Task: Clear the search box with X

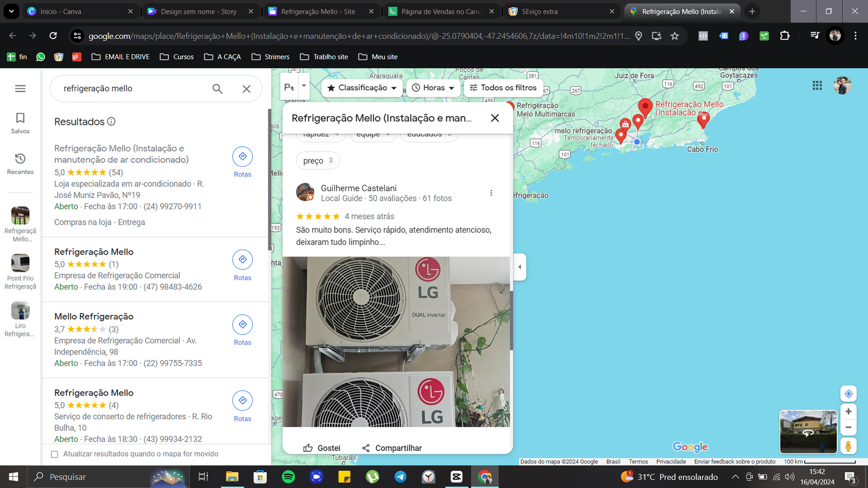Action: [246, 89]
